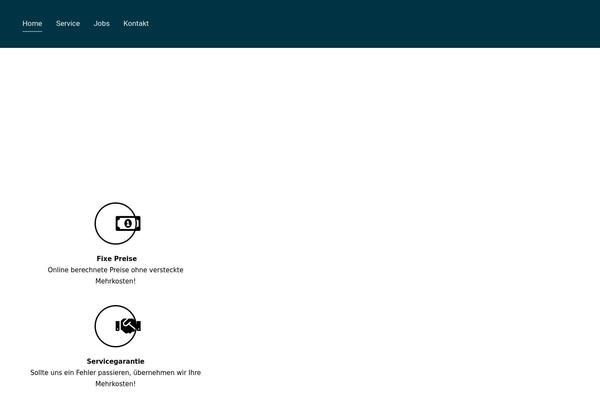
Task: Open the Kontakt page
Action: [136, 23]
